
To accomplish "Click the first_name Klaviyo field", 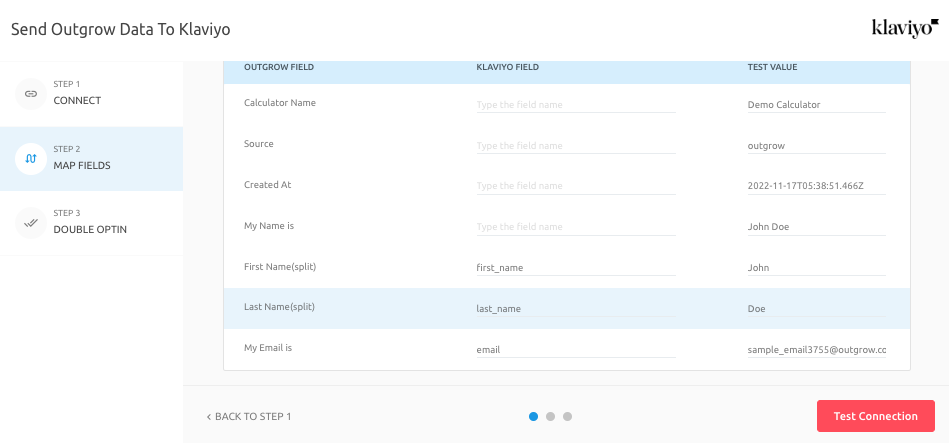I will coord(576,267).
